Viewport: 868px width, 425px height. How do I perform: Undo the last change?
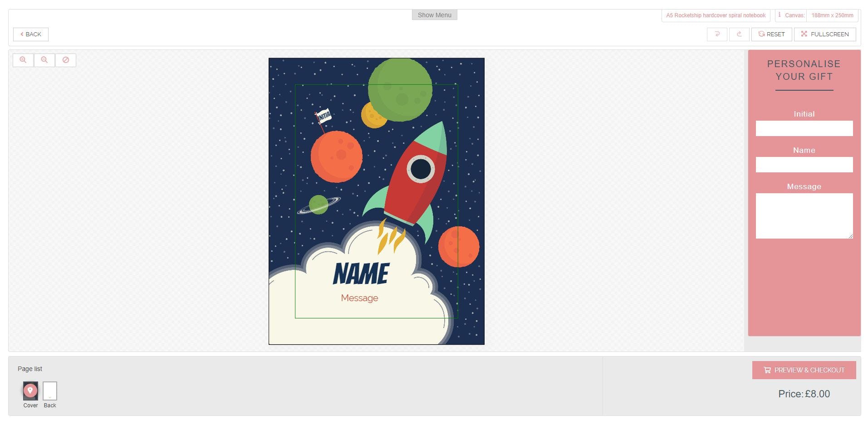(x=717, y=34)
